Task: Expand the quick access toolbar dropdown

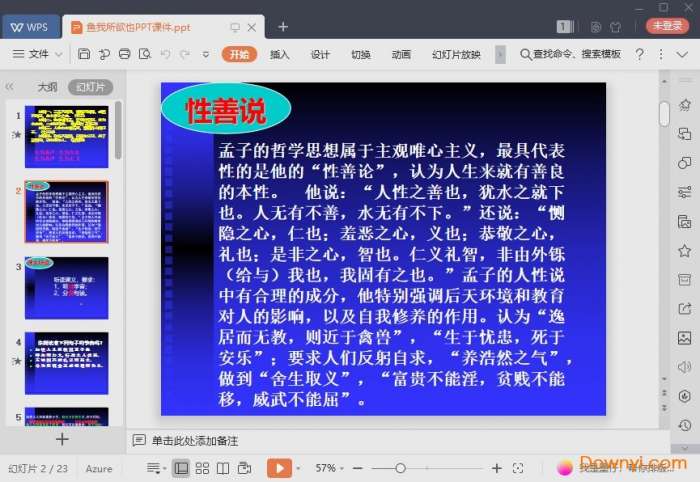Action: [206, 54]
